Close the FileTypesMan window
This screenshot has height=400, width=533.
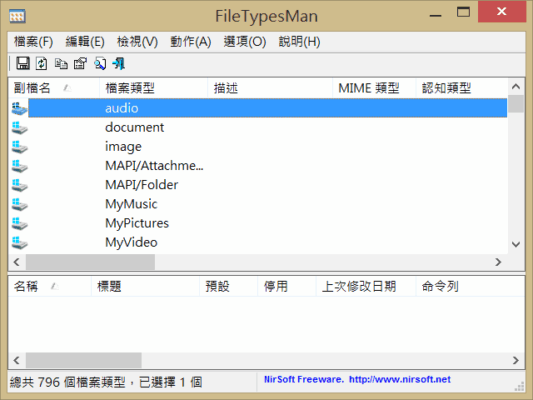[502, 12]
